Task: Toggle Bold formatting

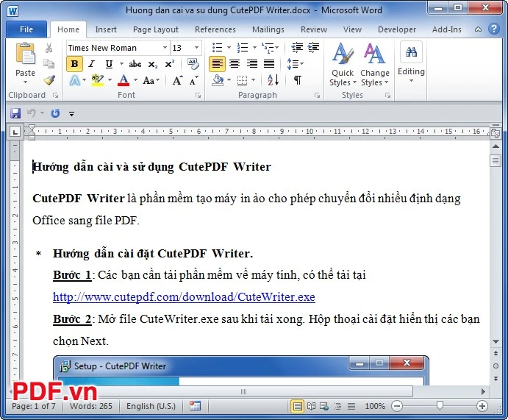Action: click(74, 64)
